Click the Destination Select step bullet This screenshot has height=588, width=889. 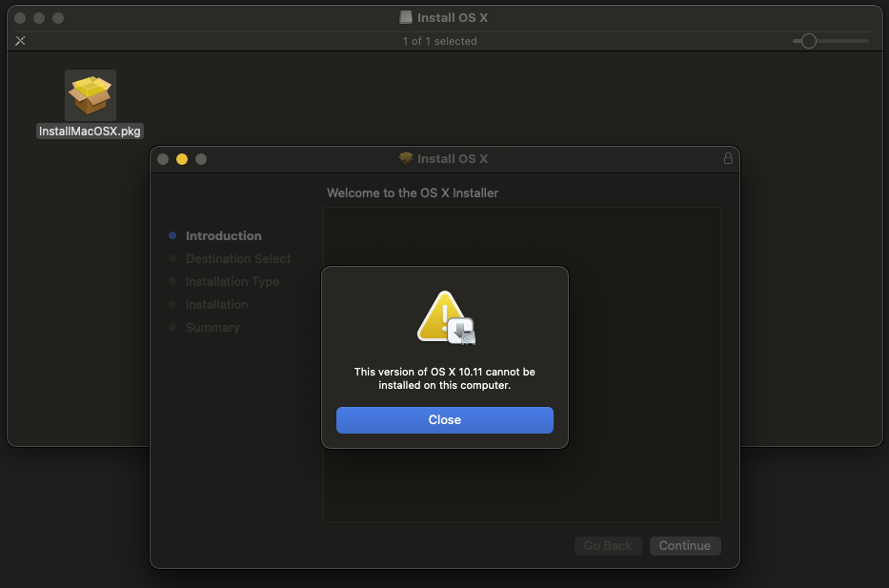click(x=174, y=258)
